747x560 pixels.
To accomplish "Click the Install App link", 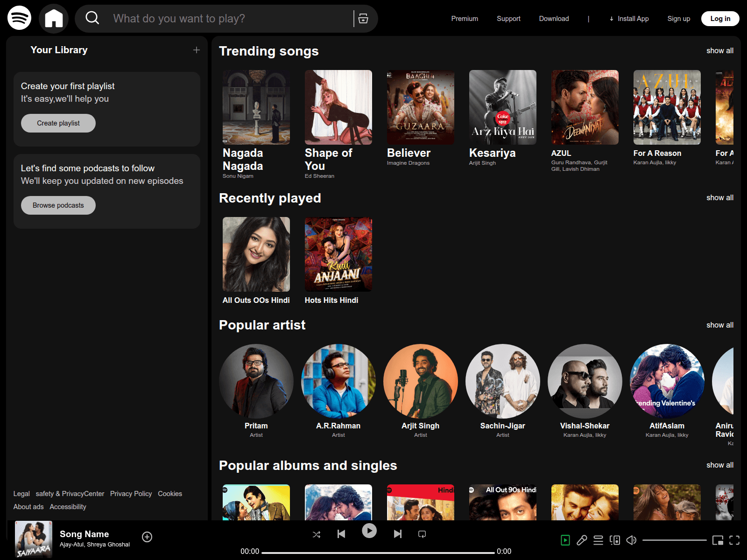I will point(629,19).
